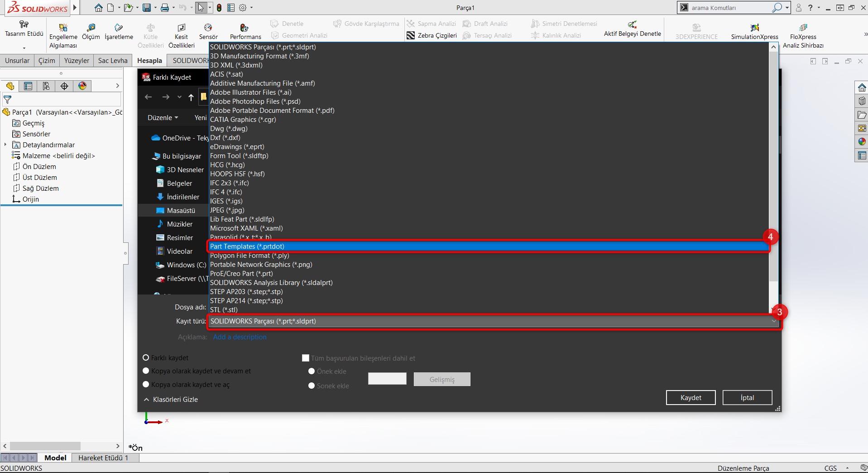The image size is (868, 473).
Task: Choose Part Templates (*.prtdot) file type
Action: 488,246
